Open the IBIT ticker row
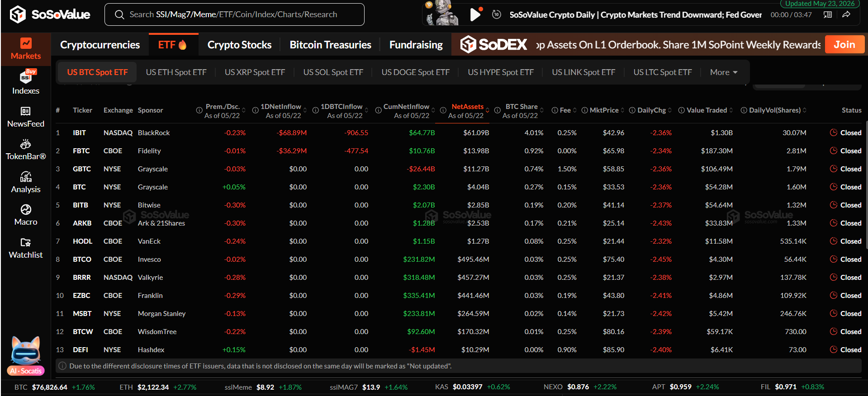Screen dimensions: 868x396 click(459, 132)
